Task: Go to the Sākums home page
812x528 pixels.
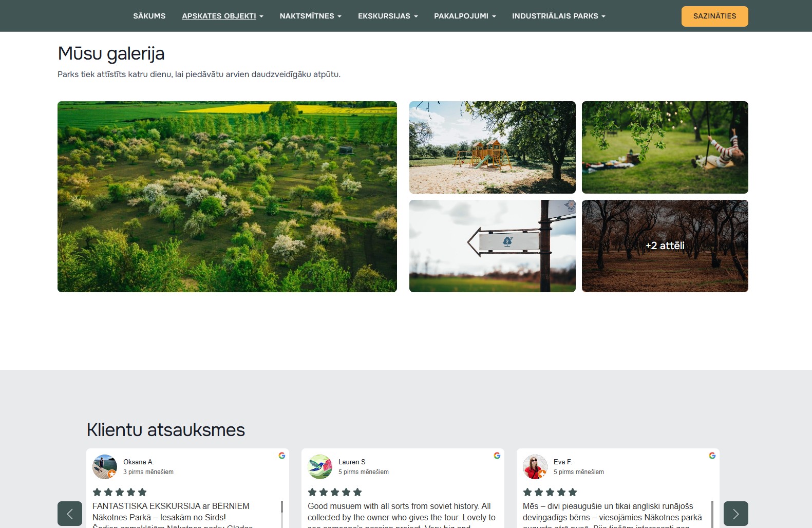Action: (149, 16)
